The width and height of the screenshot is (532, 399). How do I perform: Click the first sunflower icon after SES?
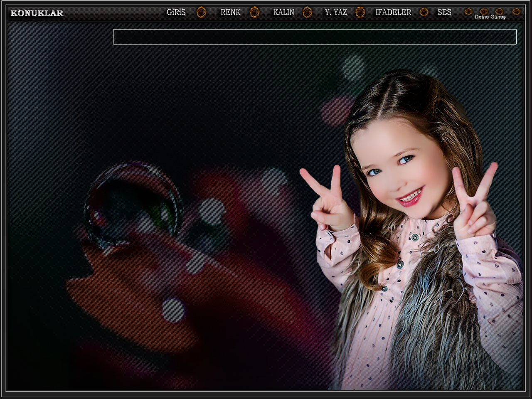click(x=468, y=12)
